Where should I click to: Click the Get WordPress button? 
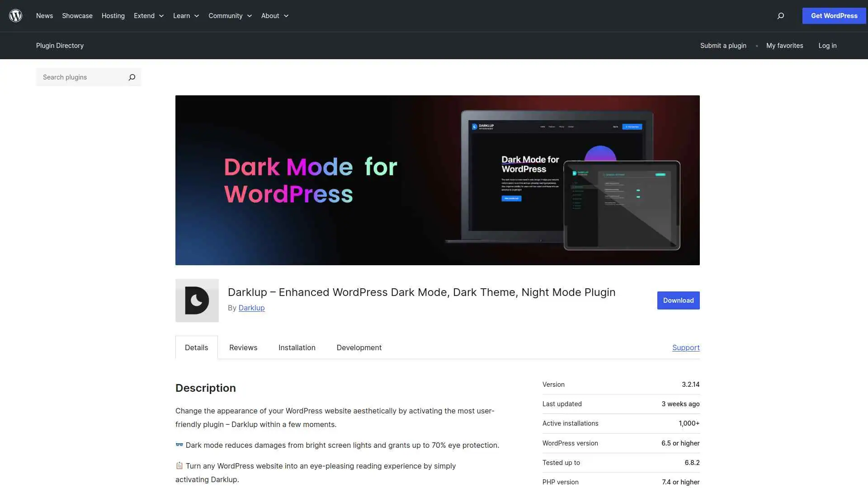point(834,16)
